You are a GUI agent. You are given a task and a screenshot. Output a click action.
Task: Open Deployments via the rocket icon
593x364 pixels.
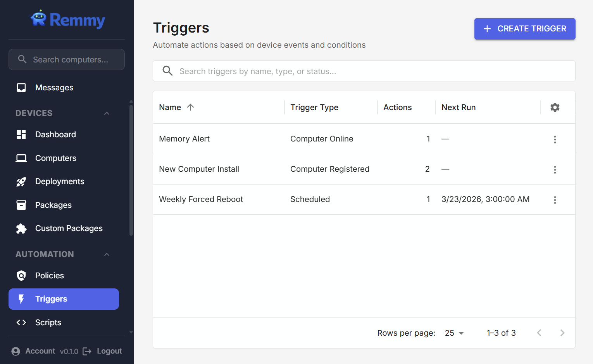tap(21, 181)
